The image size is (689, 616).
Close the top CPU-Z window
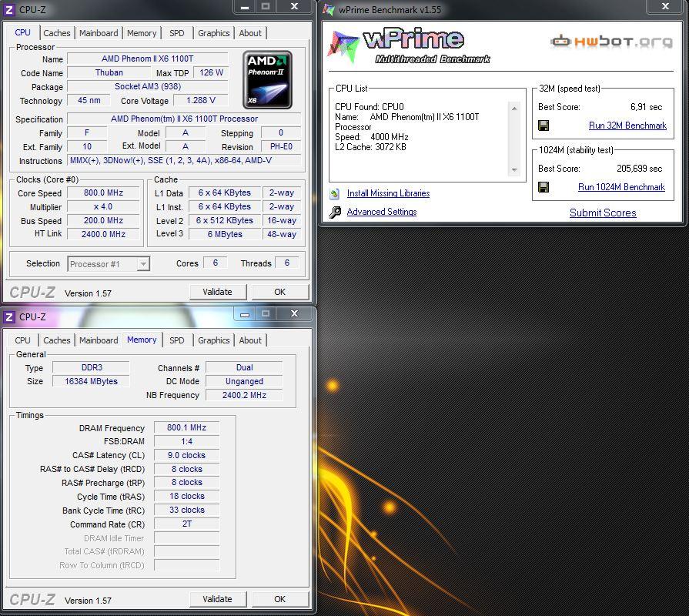pos(294,7)
